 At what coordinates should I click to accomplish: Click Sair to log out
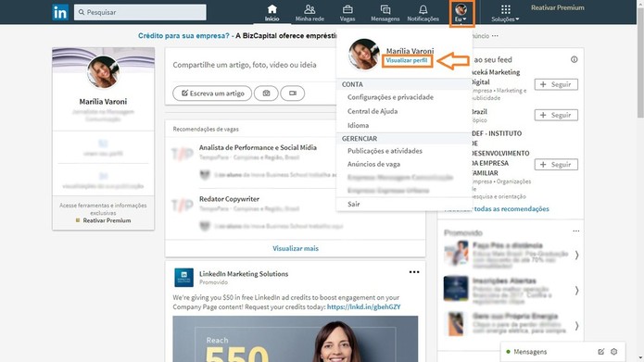[x=353, y=204]
